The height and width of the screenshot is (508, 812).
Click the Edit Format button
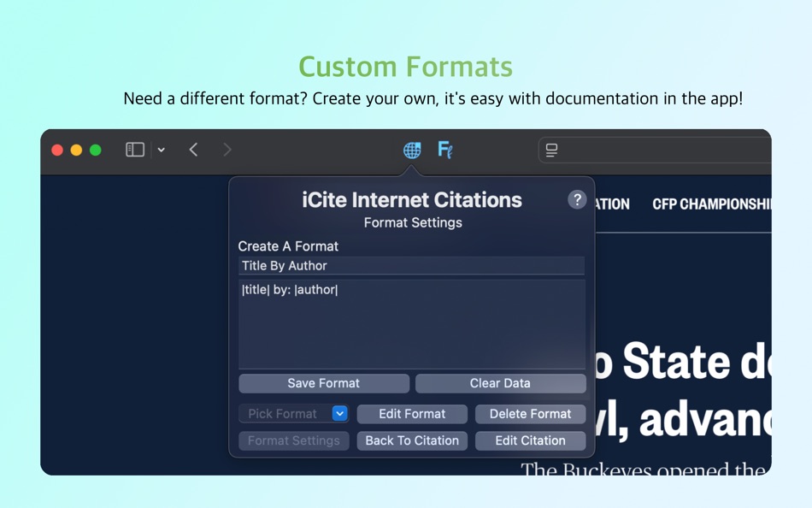pos(412,414)
